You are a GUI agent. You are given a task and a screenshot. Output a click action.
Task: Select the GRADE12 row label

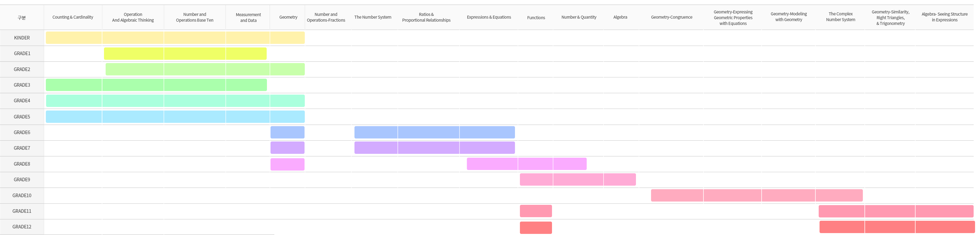(22, 226)
